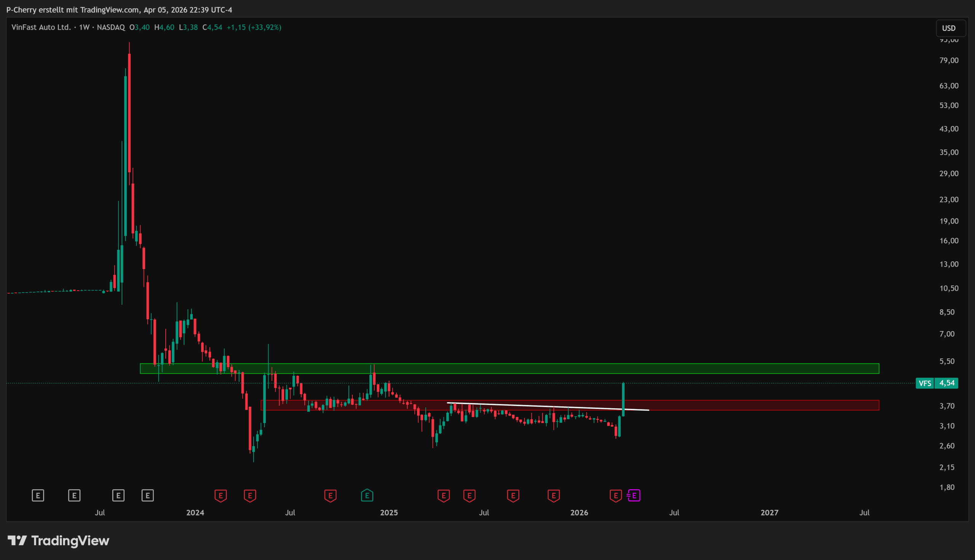Click the 79,00 level on the price scale

tap(948, 60)
